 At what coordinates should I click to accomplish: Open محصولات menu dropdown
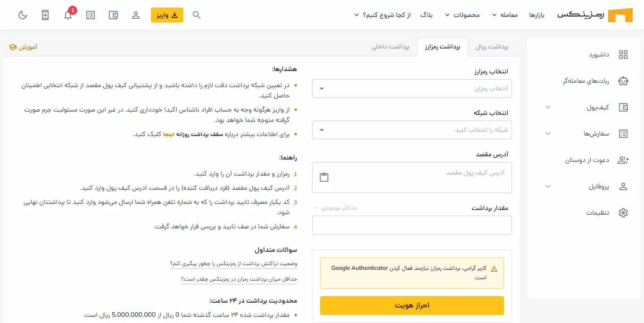point(463,15)
